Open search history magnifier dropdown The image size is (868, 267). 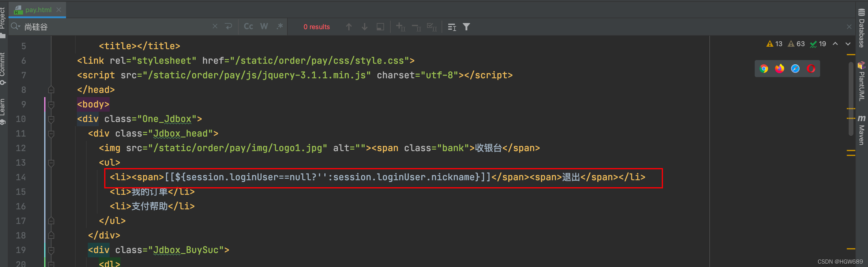click(x=15, y=26)
